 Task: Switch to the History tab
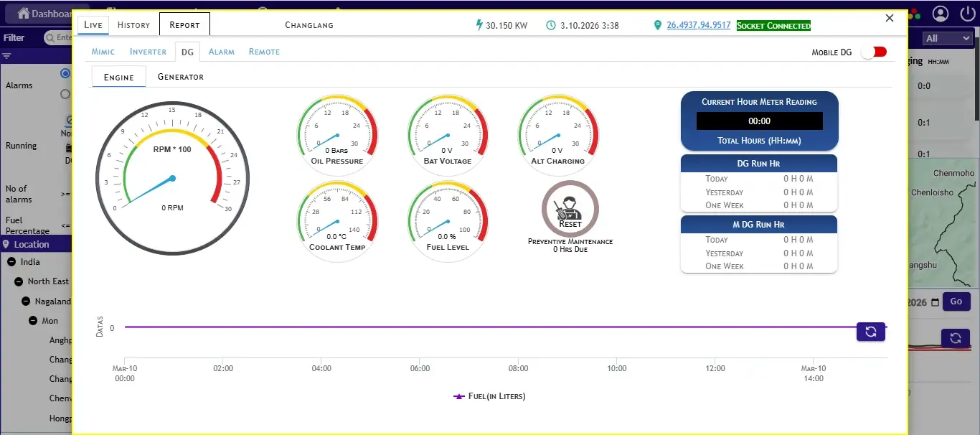pos(133,24)
